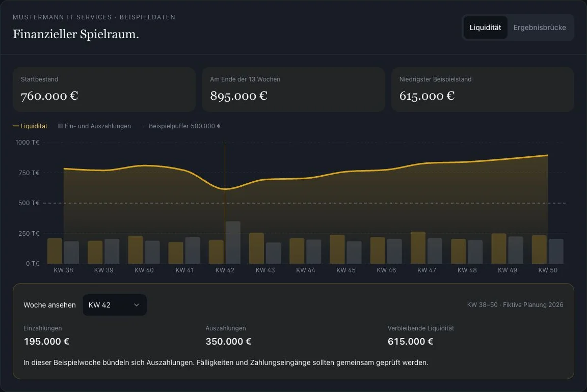The height and width of the screenshot is (392, 587).
Task: Click the KW 49 axis label
Action: coord(508,270)
